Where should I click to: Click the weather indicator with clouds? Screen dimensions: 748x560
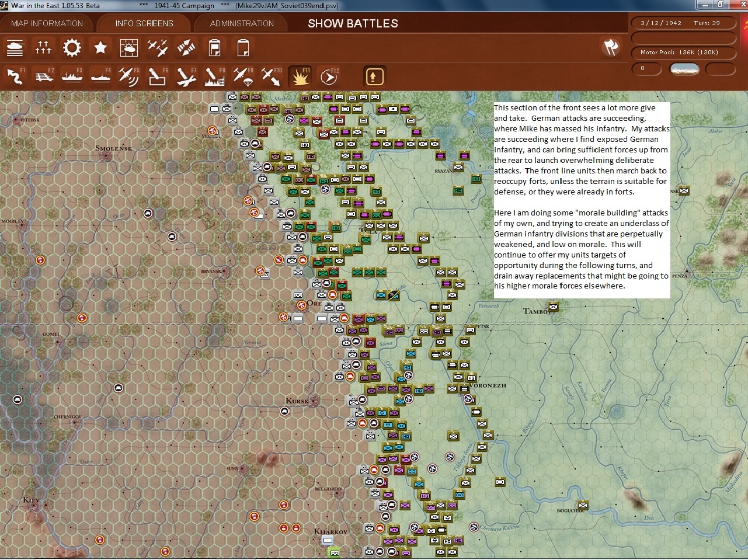pos(684,69)
